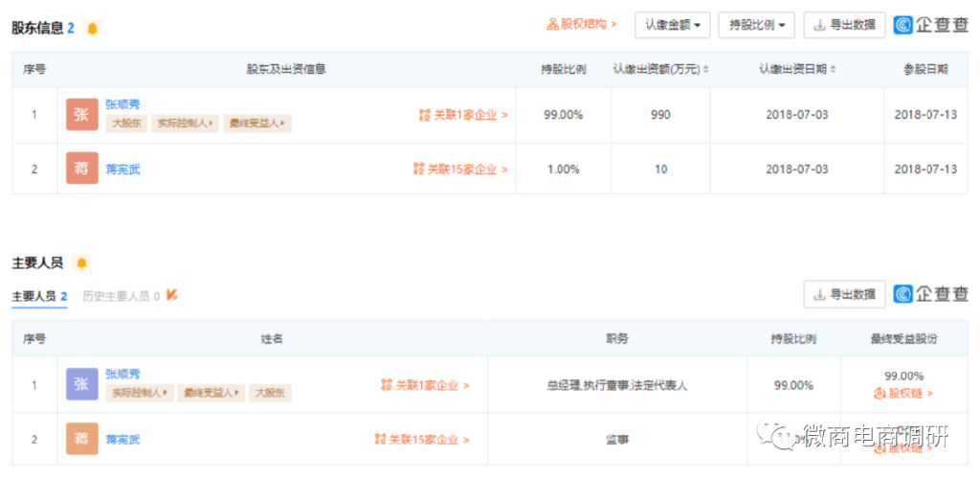Click the 张 avatar in the shareholder table

click(82, 114)
